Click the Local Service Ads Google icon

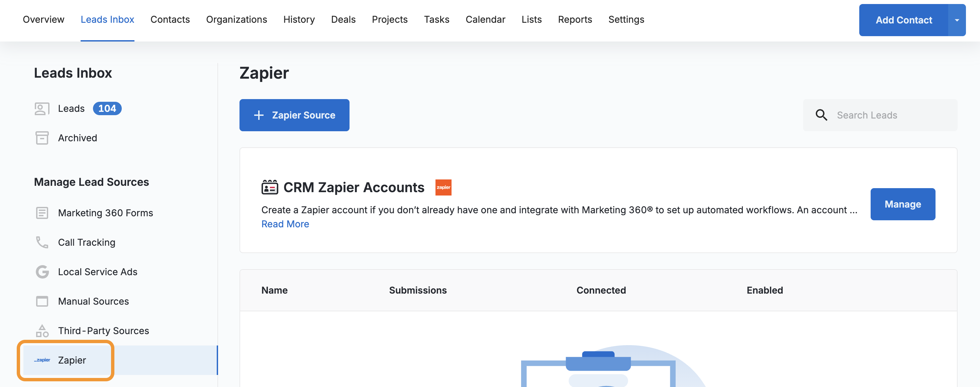pos(42,272)
